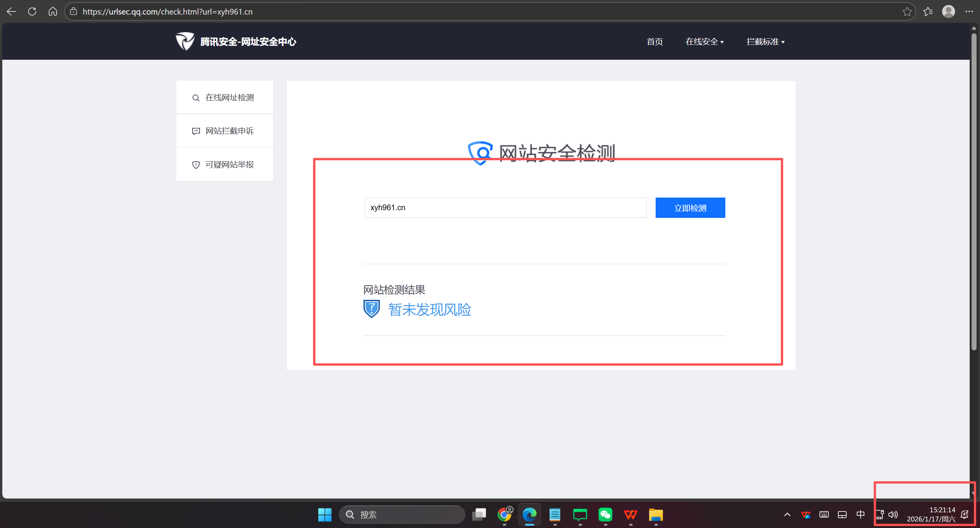The image size is (980, 528).
Task: Add page to favorites star icon
Action: tap(907, 11)
